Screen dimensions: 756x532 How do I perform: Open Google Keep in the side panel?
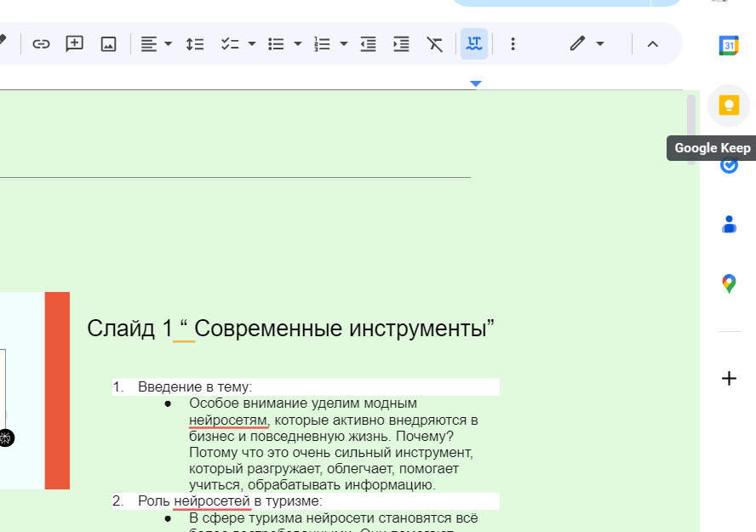(x=729, y=105)
